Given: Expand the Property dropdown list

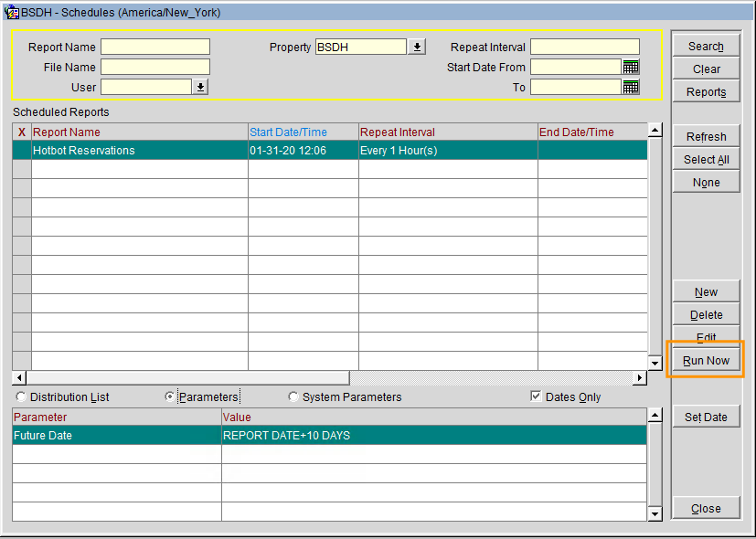Looking at the screenshot, I should tap(417, 47).
